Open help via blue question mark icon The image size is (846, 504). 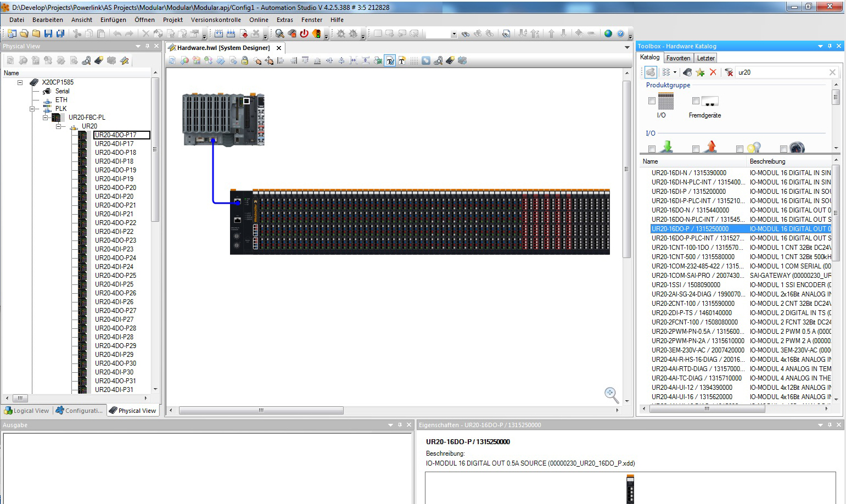620,33
